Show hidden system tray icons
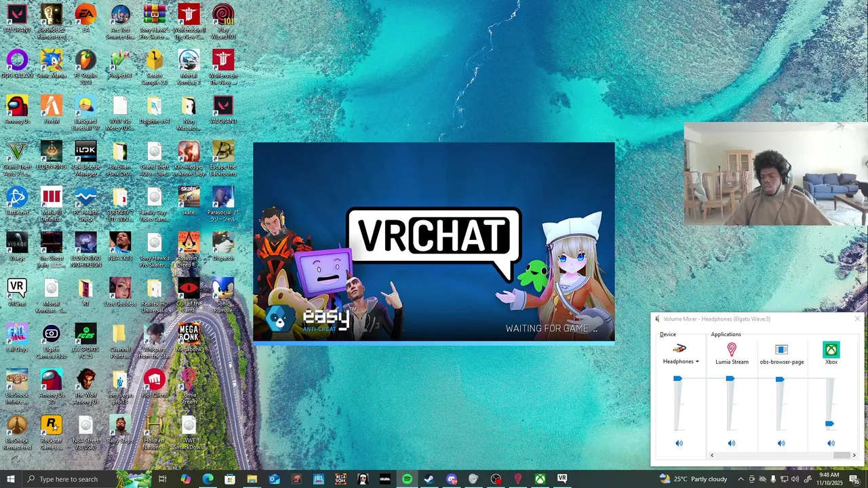The height and width of the screenshot is (488, 868). pyautogui.click(x=741, y=479)
